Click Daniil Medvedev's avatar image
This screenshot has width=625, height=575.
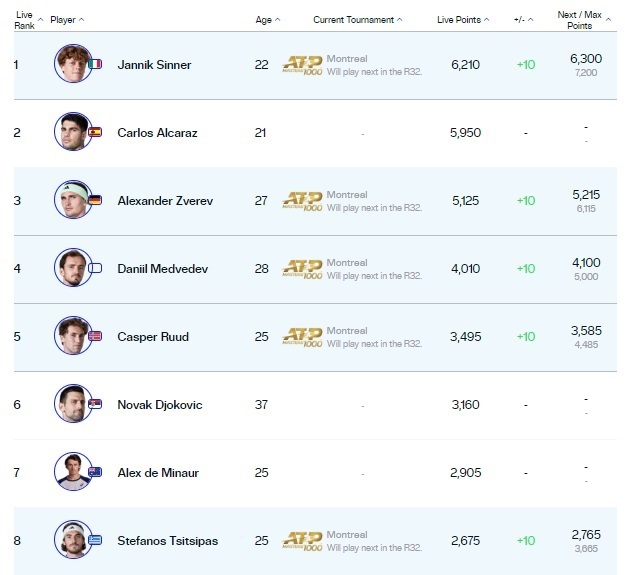(72, 268)
